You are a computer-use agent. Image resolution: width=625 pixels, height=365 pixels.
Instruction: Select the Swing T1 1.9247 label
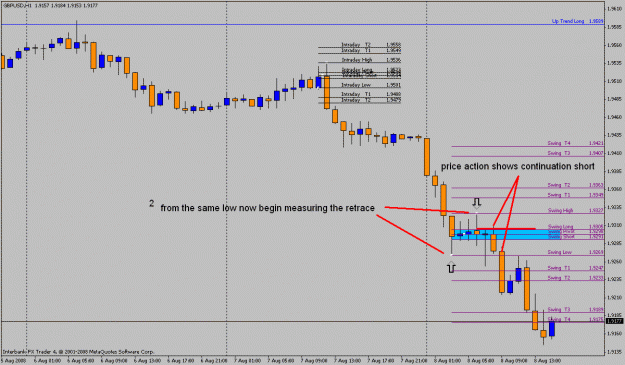tap(575, 268)
